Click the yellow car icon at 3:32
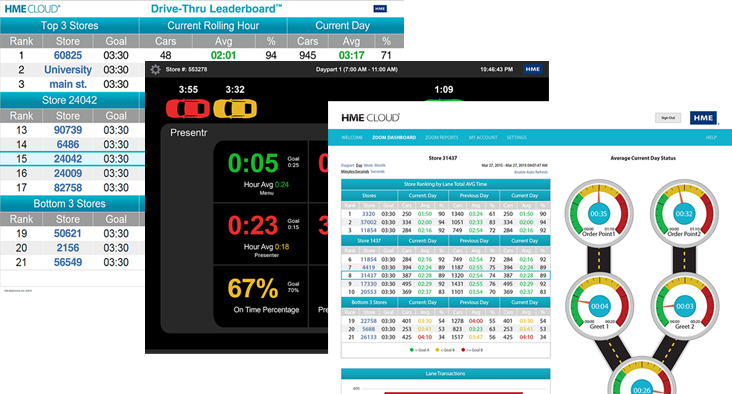This screenshot has height=394, width=732. point(235,109)
